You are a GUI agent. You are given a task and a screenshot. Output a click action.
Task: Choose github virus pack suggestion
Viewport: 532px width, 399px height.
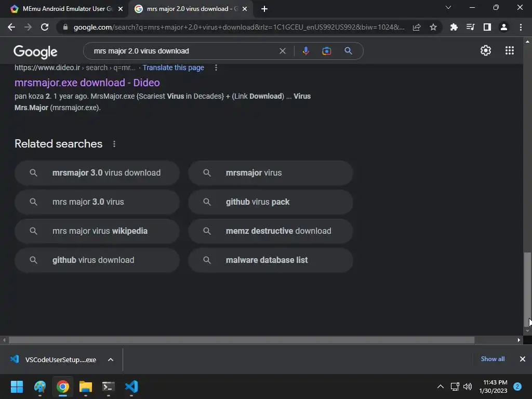[271, 202]
